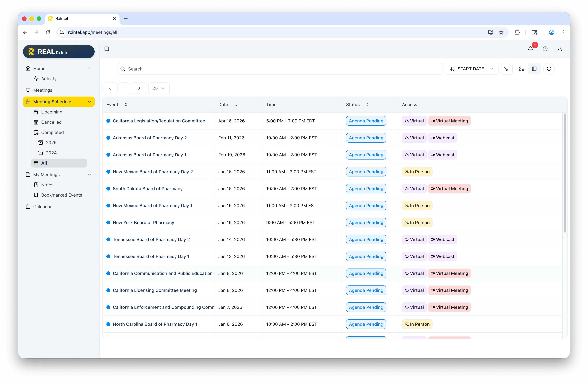
Task: Go to Calendar in sidebar
Action: coord(42,207)
